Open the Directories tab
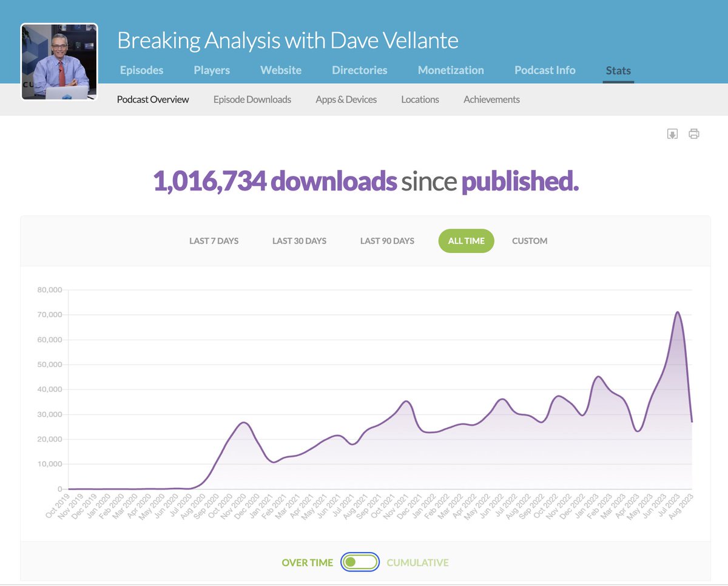This screenshot has height=586, width=728. point(359,70)
